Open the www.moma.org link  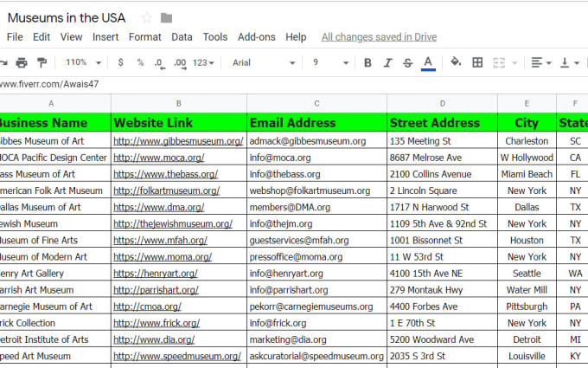[163, 256]
